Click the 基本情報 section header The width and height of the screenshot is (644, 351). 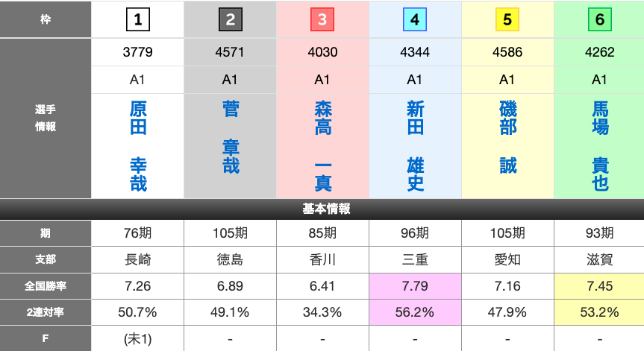pos(322,209)
